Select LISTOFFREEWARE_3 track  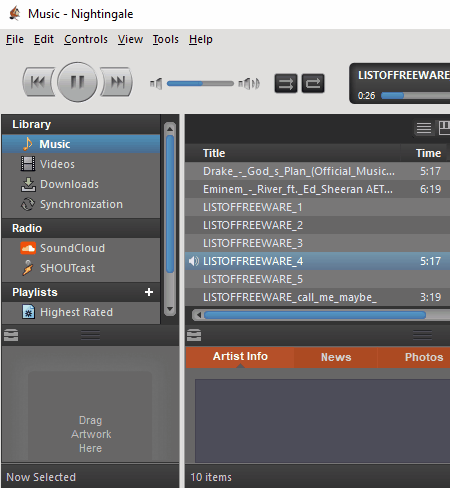tap(318, 243)
